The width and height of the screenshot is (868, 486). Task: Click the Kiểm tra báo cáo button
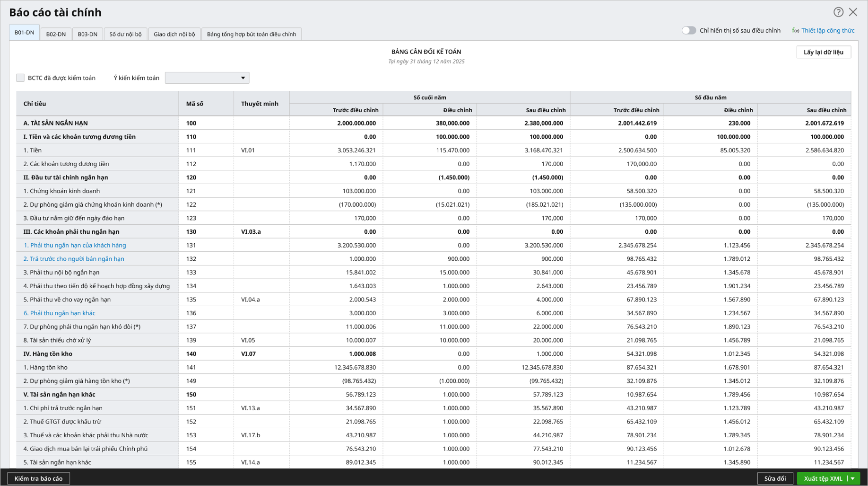click(x=38, y=478)
